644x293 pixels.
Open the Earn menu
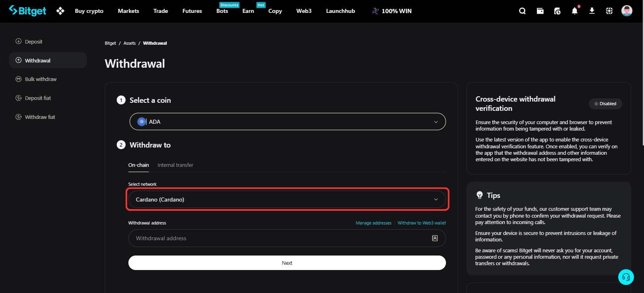point(248,11)
